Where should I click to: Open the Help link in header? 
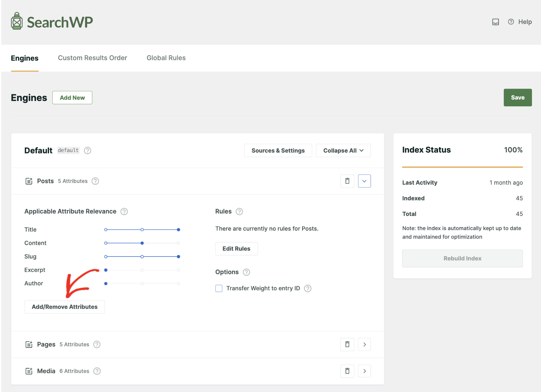(x=520, y=22)
